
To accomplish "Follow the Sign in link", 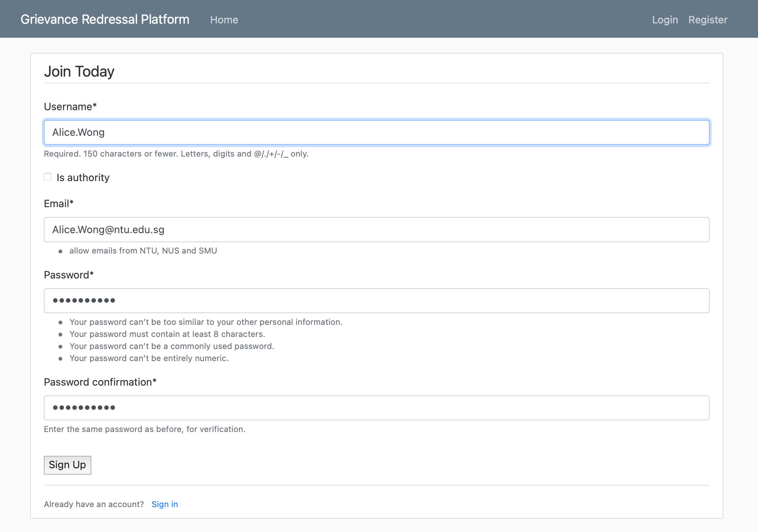I will (165, 504).
